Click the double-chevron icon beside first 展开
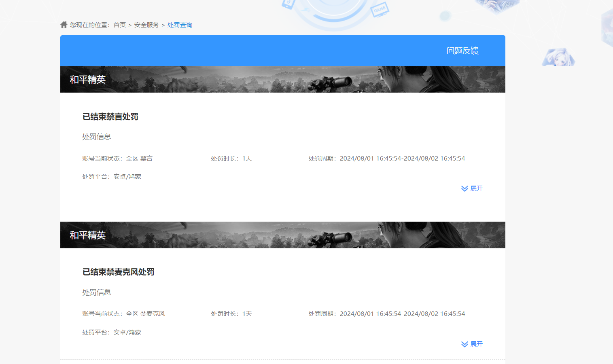 [x=464, y=188]
